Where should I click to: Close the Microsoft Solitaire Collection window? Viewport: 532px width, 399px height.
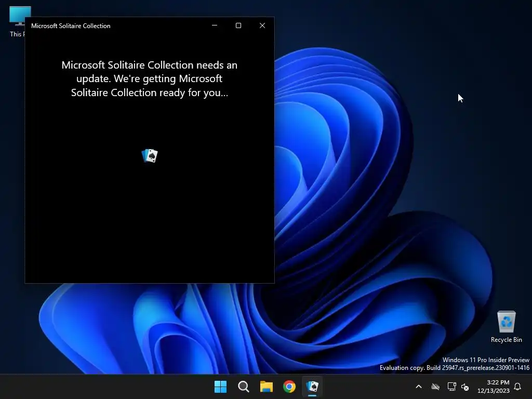(262, 25)
